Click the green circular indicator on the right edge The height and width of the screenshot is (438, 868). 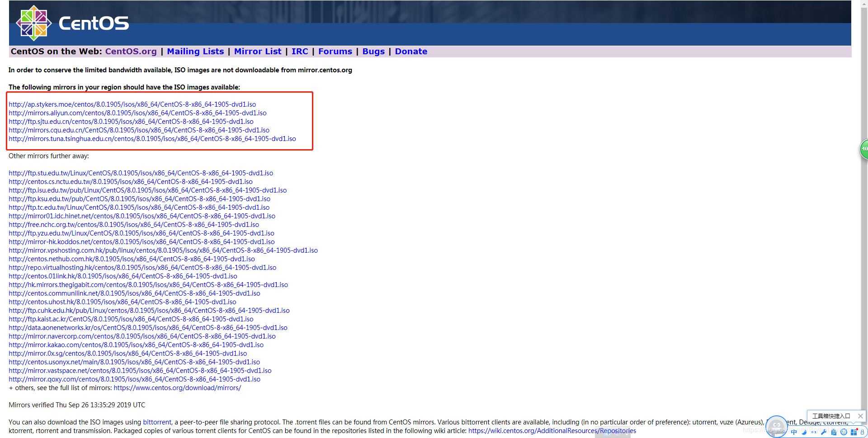pos(864,148)
